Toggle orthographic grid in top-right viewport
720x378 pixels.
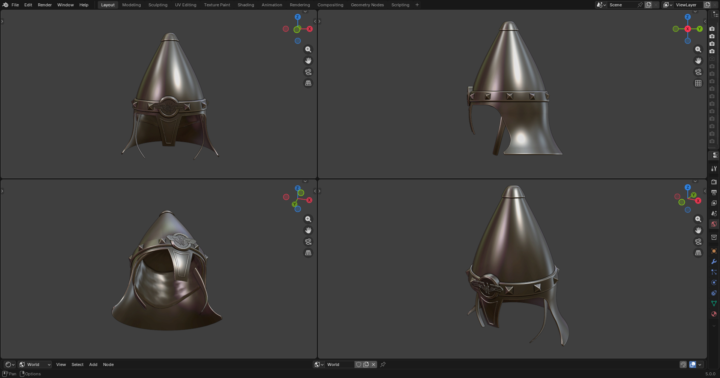[x=698, y=83]
